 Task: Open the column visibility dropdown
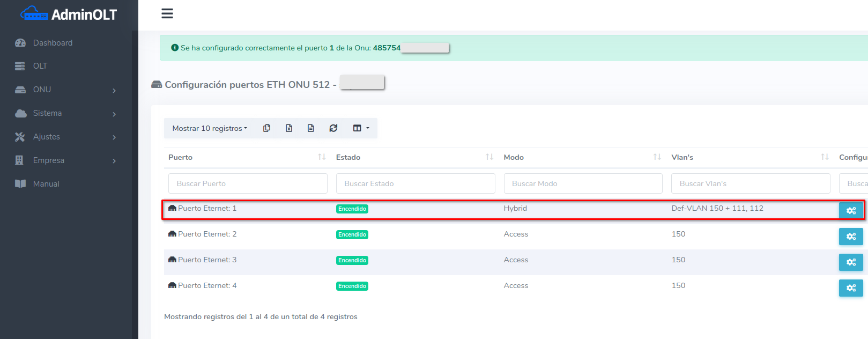(361, 128)
